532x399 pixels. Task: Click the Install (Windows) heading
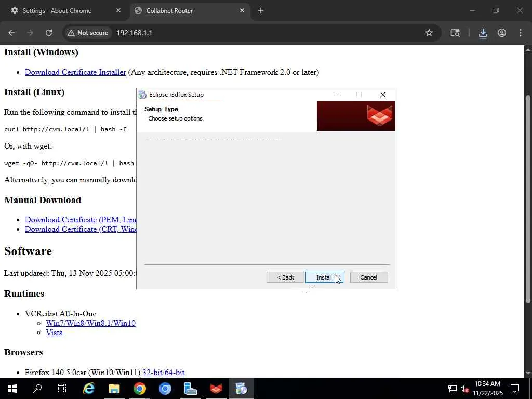point(41,52)
